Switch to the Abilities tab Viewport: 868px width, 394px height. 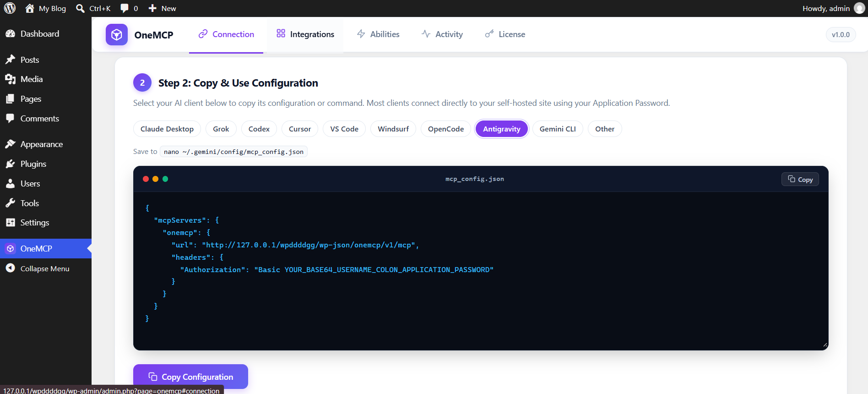[x=378, y=34]
